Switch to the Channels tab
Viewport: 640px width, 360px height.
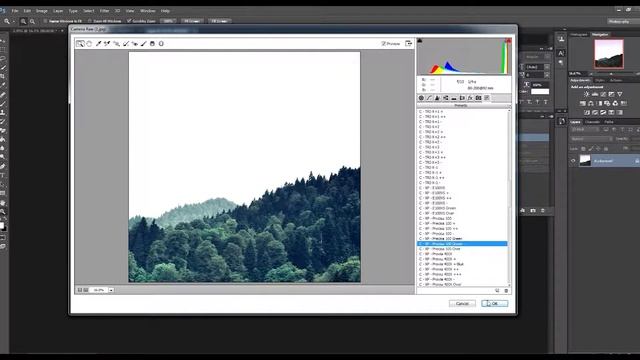[592, 122]
